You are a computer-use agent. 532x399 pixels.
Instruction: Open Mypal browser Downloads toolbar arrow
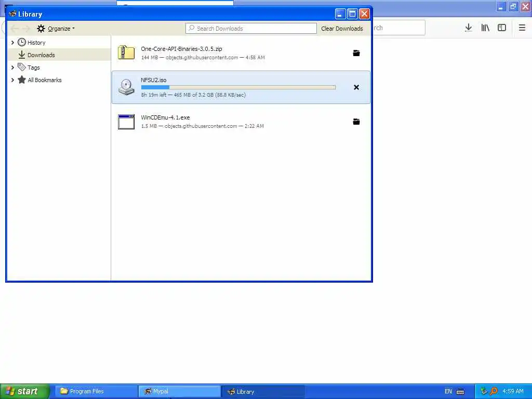coord(469,28)
